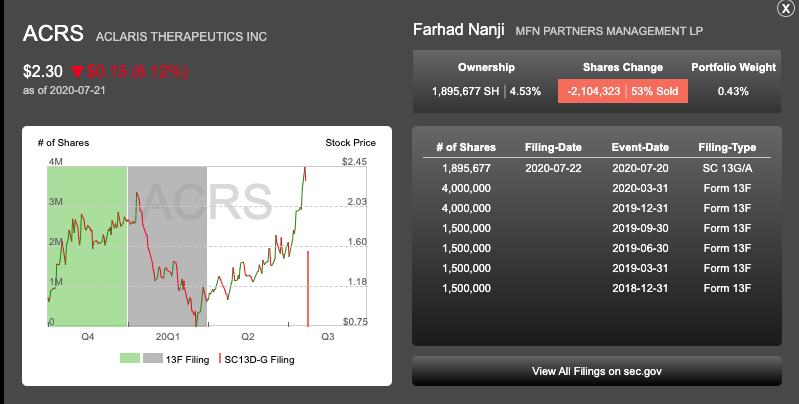
Task: Click the Q2 axis label
Action: (x=248, y=337)
